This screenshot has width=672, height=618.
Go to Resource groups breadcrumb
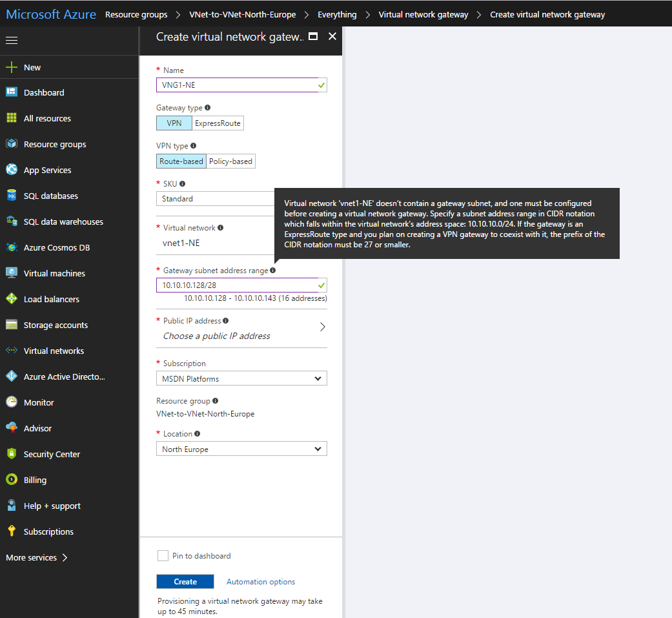(136, 14)
